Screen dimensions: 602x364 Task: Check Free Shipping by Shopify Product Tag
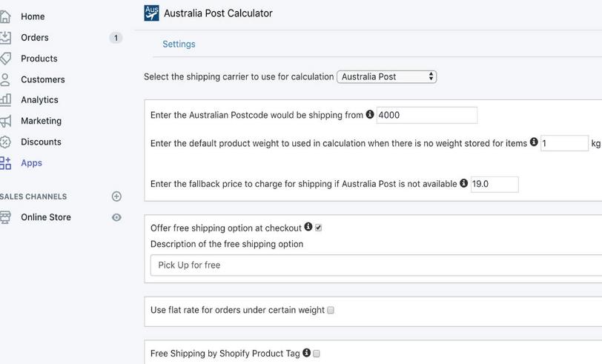(x=317, y=353)
